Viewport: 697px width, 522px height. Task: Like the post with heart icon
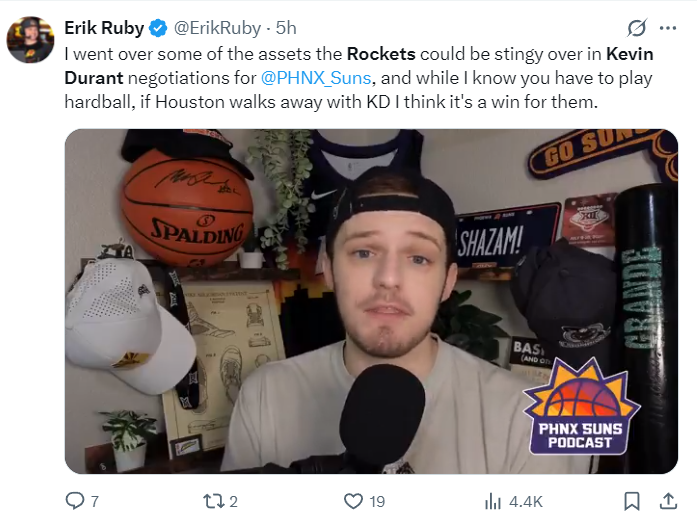point(353,502)
